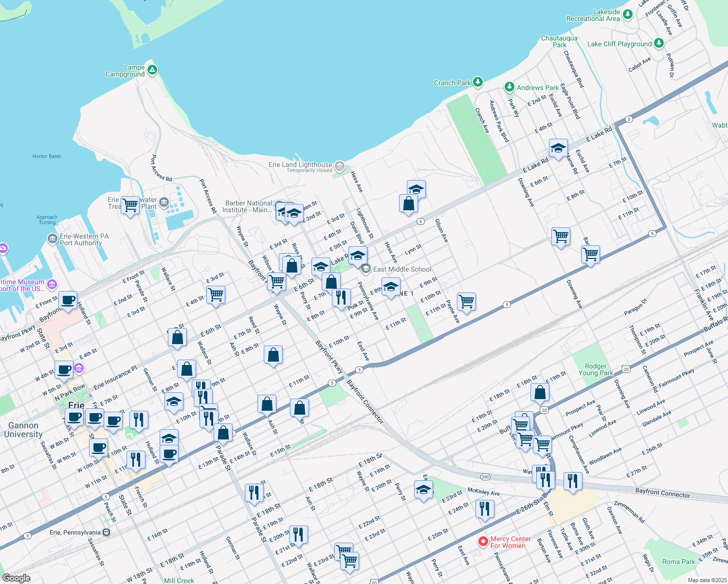Click the restaurant marker near Bayfront Connector and E 27th St
Viewport: 728px width, 584px height.
coord(573,481)
